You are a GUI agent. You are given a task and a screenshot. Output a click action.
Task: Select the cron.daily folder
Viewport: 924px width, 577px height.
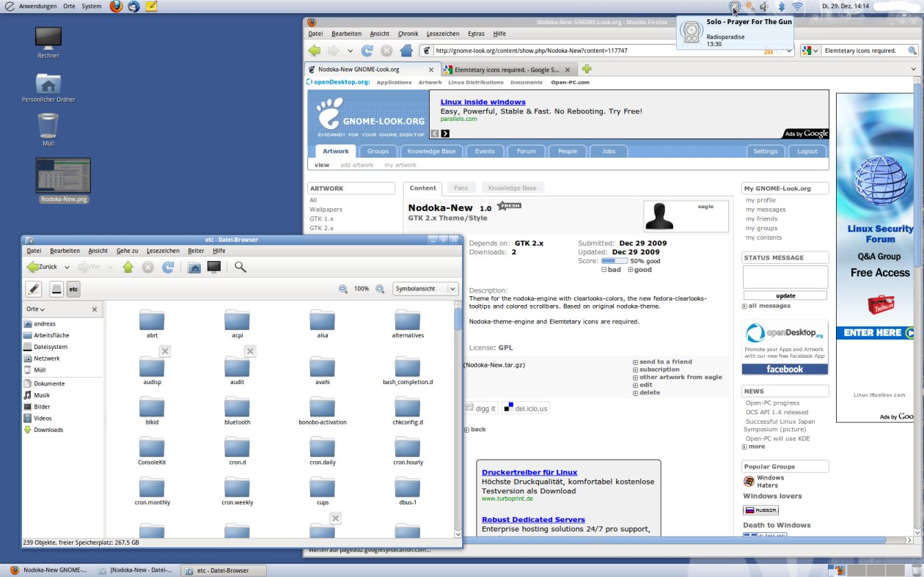pos(322,451)
